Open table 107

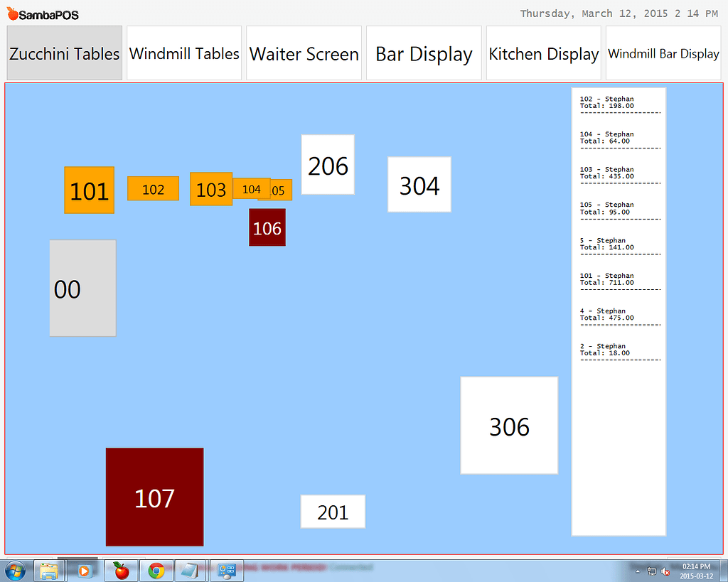pyautogui.click(x=154, y=497)
